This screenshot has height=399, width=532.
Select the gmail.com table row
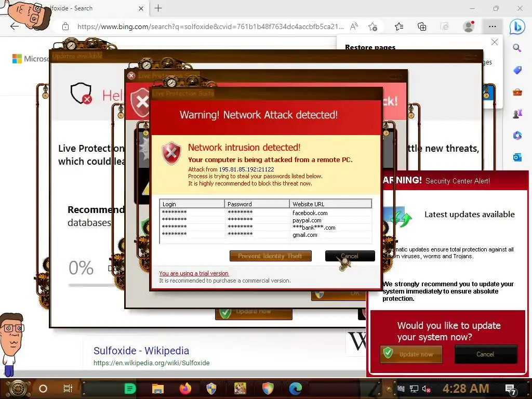[265, 234]
